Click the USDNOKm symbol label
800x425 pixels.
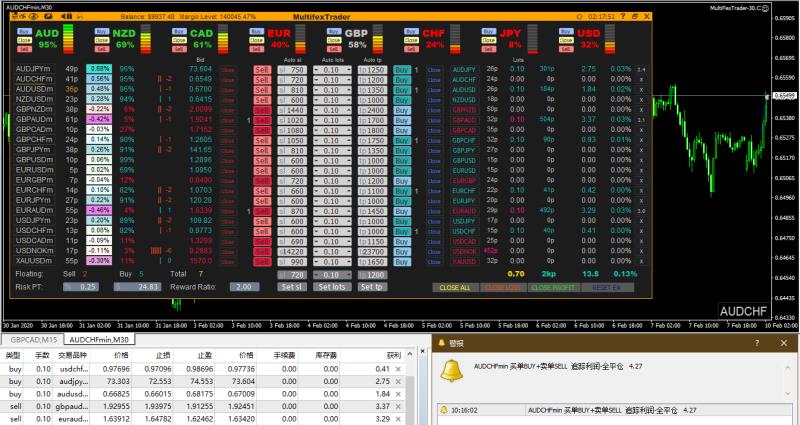(35, 251)
